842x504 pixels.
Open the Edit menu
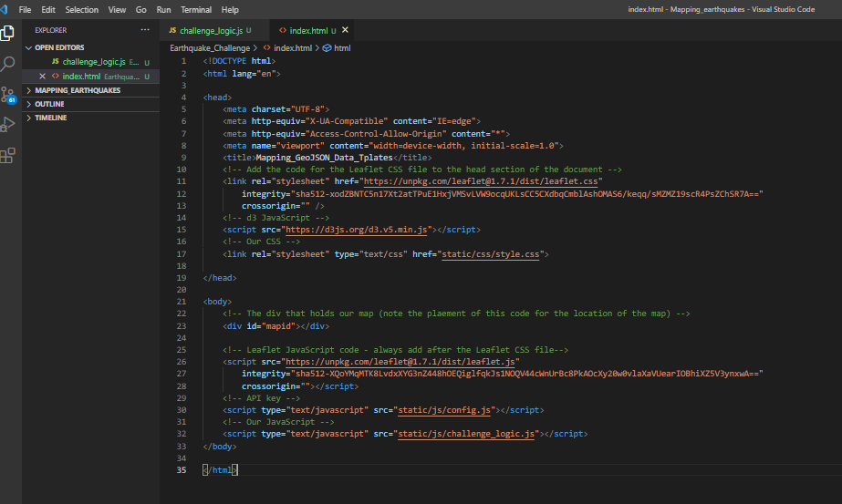tap(48, 10)
